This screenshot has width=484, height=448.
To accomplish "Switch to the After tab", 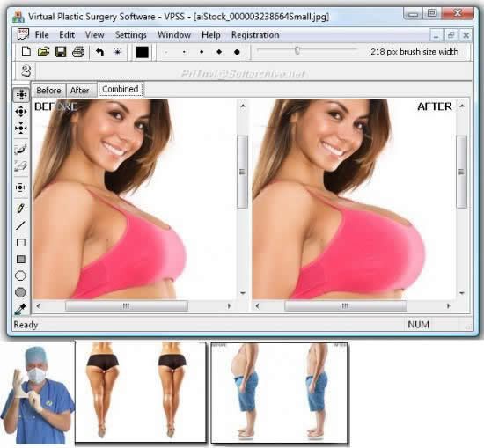I will point(79,90).
